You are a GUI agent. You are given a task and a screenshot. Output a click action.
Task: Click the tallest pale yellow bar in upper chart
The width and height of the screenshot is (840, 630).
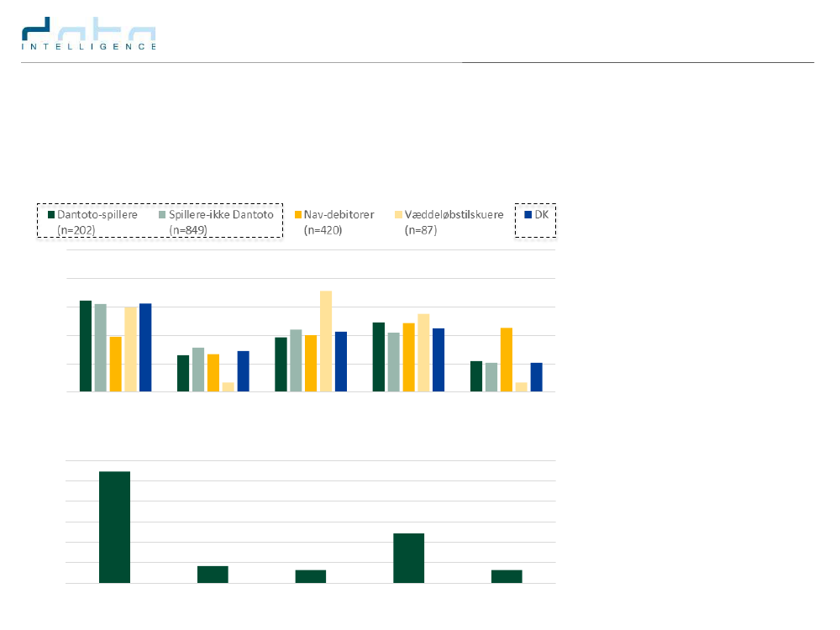pyautogui.click(x=326, y=341)
